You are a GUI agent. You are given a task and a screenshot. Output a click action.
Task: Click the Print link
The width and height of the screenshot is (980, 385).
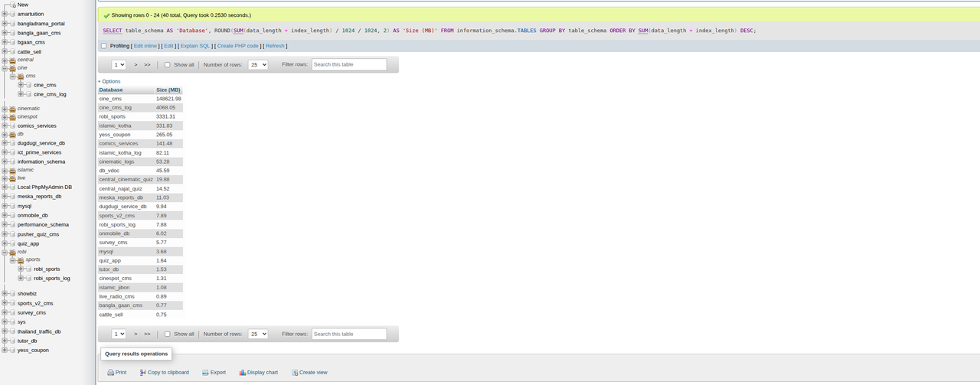[x=121, y=373]
